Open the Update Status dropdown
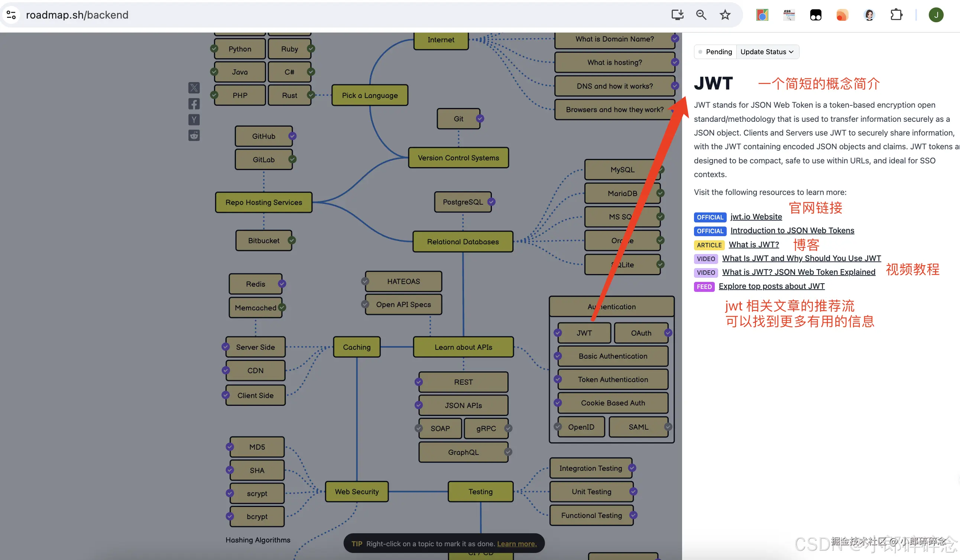The height and width of the screenshot is (560, 960). [x=767, y=52]
